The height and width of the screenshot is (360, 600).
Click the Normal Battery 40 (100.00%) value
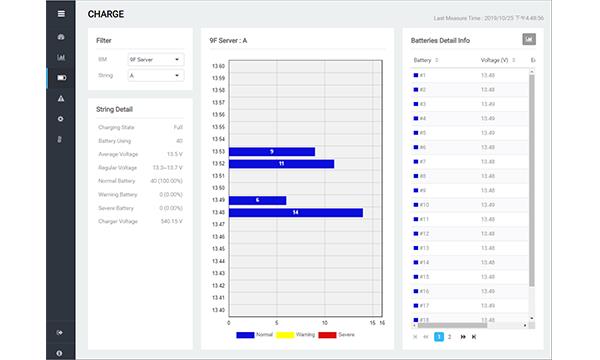coord(166,181)
